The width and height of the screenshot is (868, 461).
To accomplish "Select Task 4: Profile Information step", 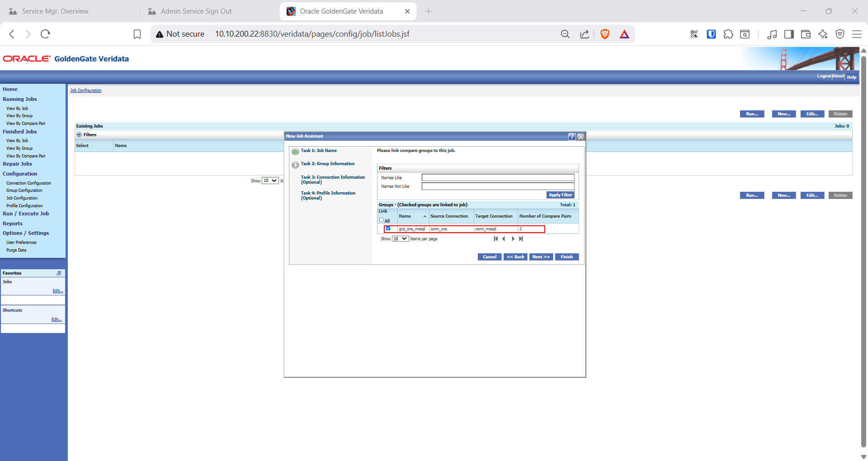I will click(328, 195).
